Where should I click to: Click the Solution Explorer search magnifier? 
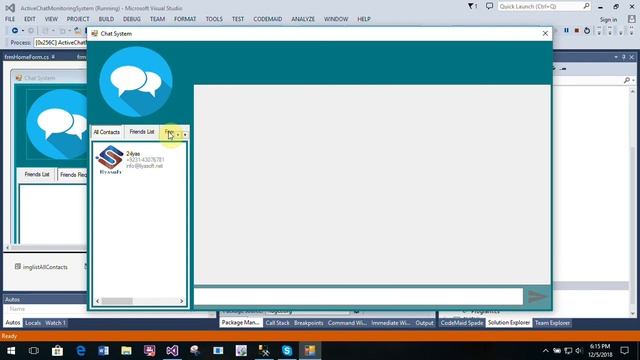coord(627,80)
